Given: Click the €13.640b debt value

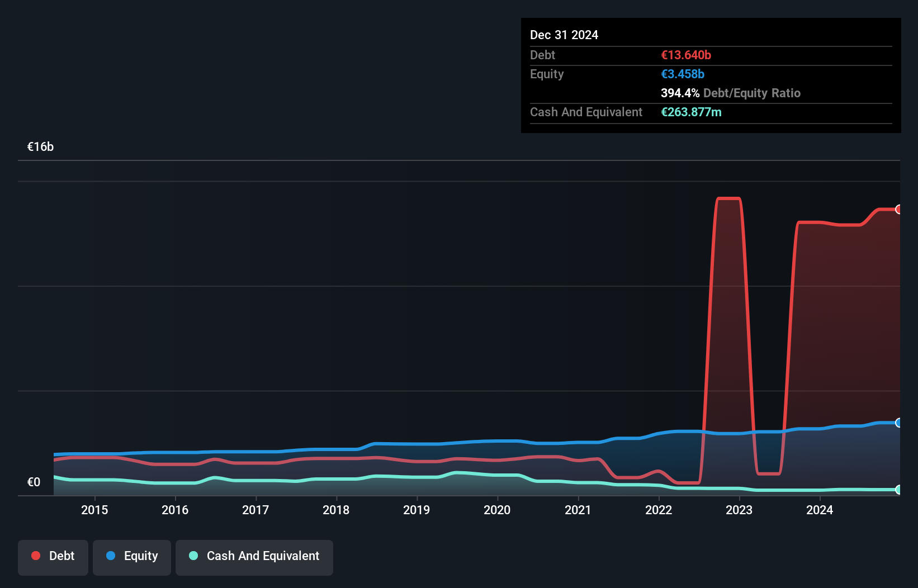Looking at the screenshot, I should pos(686,55).
